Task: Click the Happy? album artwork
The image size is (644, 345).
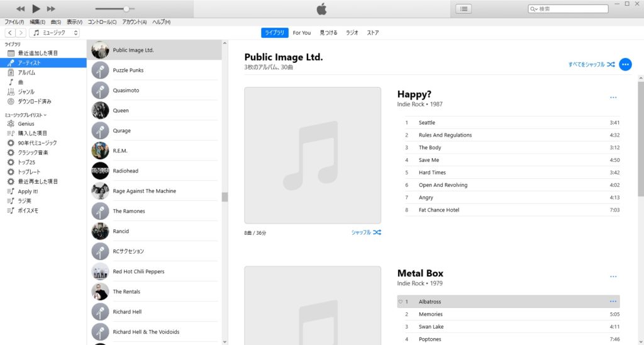Action: click(313, 156)
